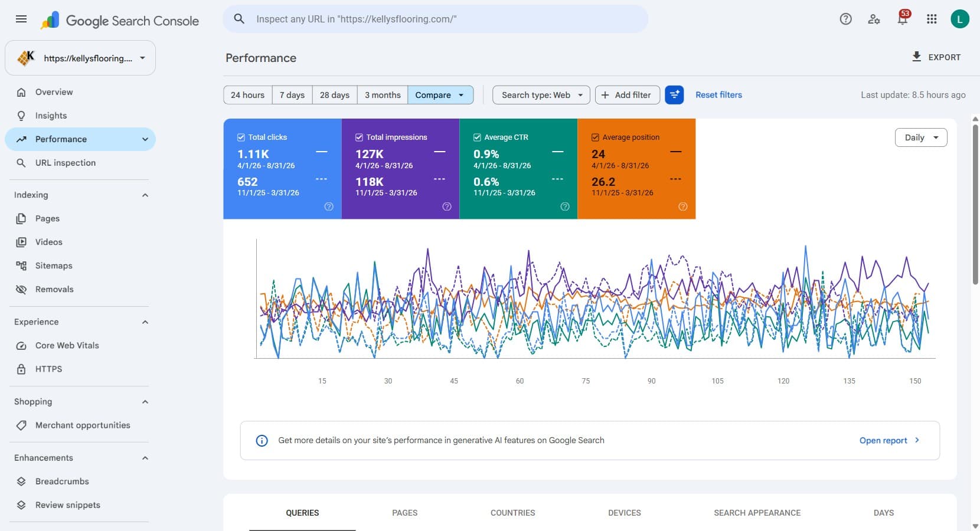The width and height of the screenshot is (980, 531).
Task: Toggle the Total impressions checkbox
Action: 359,137
